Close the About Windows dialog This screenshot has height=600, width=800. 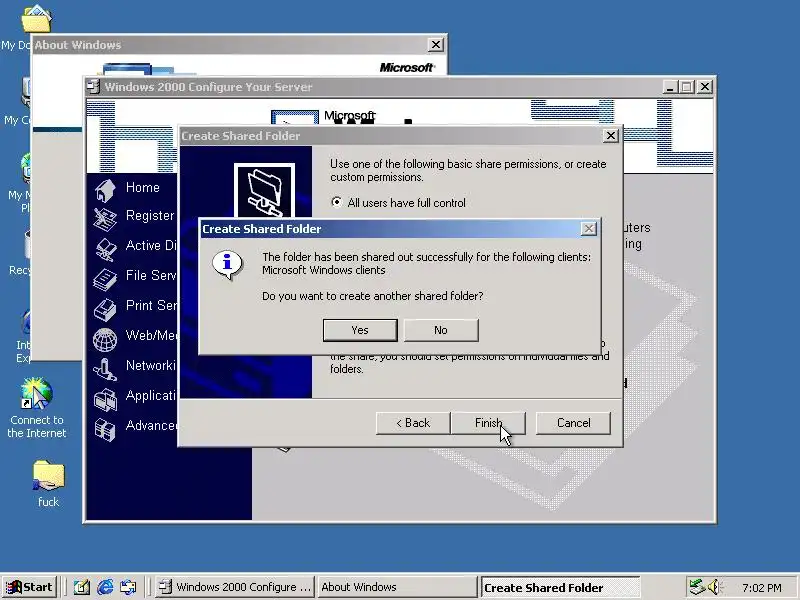(x=435, y=45)
